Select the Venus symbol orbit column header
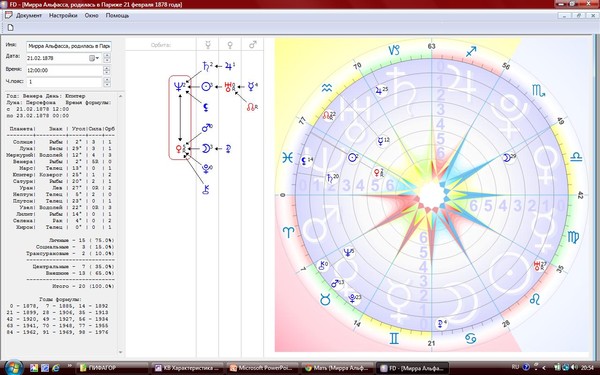This screenshot has width=600, height=375. tap(230, 45)
